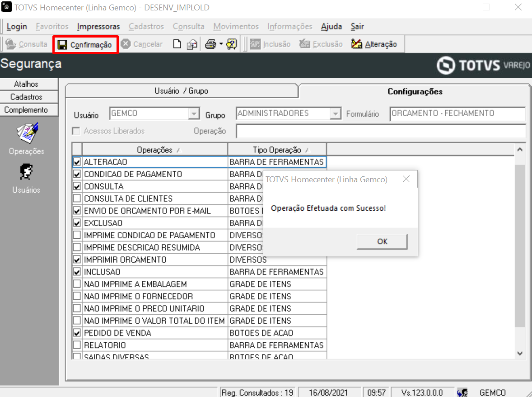Click the grid scrollbar up arrow

(x=520, y=149)
